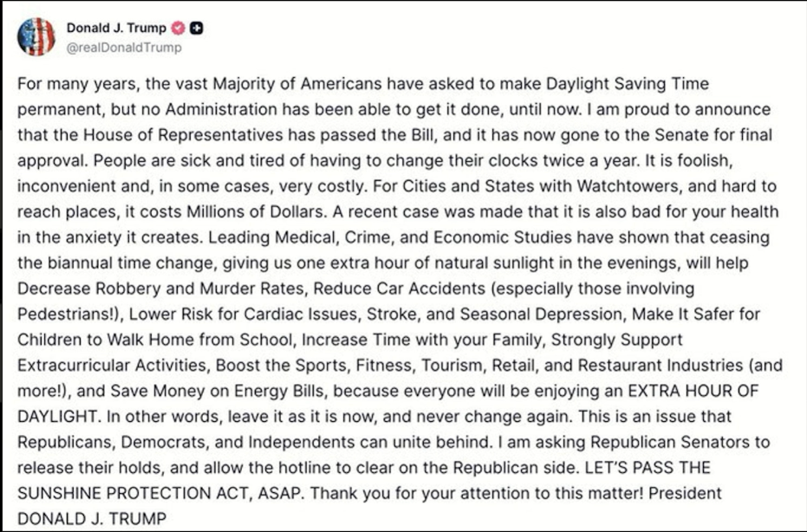
Task: Click the capitalized "EXTRA HOUR OF" text
Action: point(693,391)
